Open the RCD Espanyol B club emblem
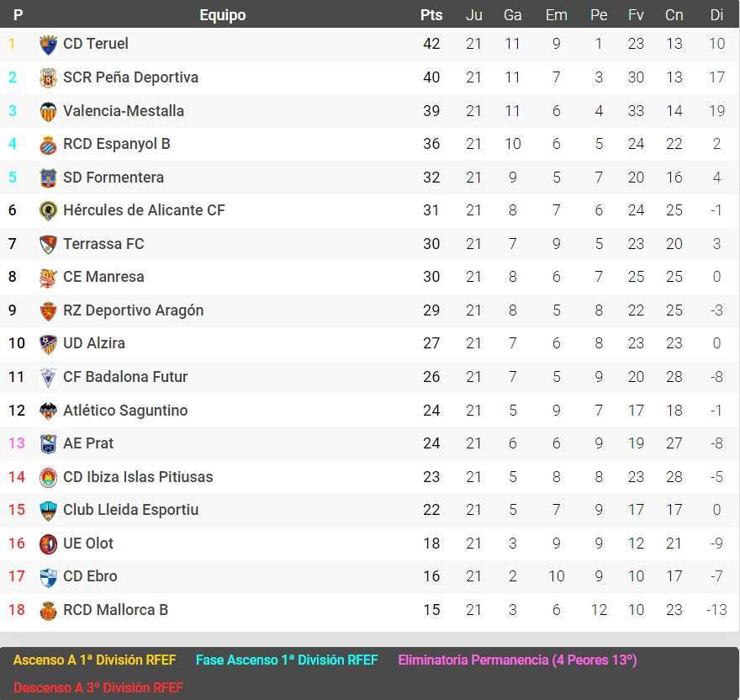The height and width of the screenshot is (700, 740). (x=48, y=144)
